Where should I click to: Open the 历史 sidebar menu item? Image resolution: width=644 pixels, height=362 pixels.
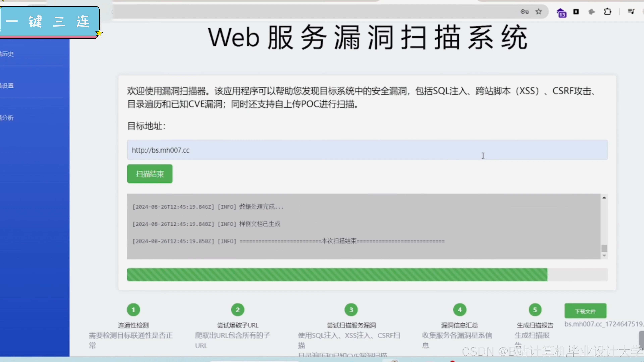[x=8, y=54]
